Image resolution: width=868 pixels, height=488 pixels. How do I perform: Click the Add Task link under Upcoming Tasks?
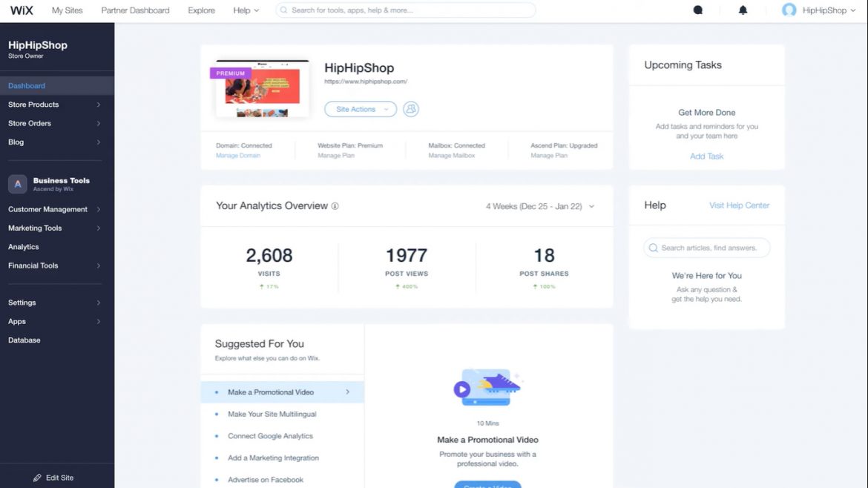706,156
